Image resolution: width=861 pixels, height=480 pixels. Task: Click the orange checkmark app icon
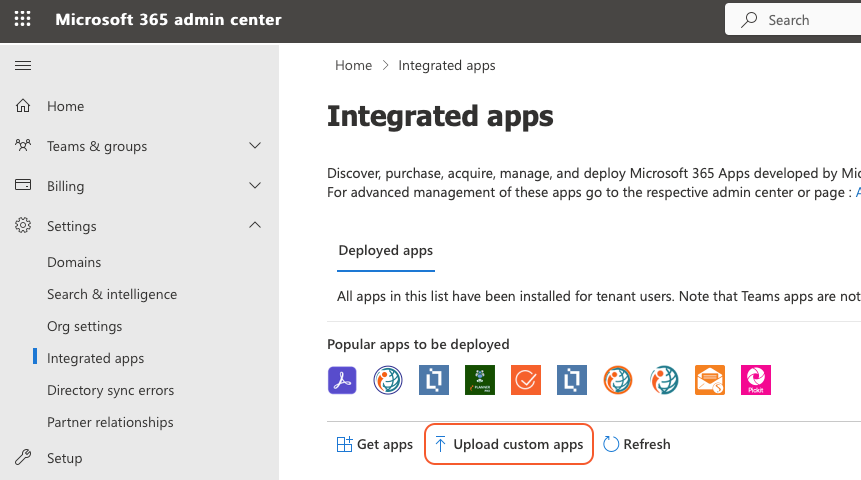click(x=526, y=380)
